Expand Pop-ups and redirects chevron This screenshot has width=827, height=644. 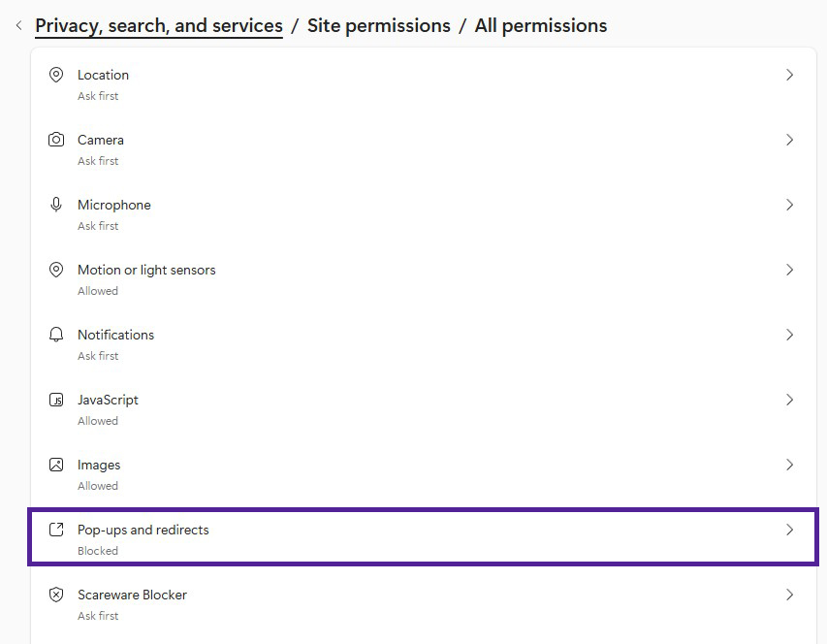tap(789, 530)
